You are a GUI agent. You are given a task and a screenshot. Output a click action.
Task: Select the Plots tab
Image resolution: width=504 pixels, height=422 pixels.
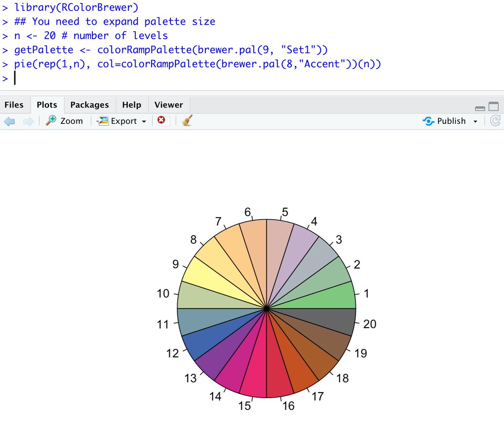[x=47, y=105]
